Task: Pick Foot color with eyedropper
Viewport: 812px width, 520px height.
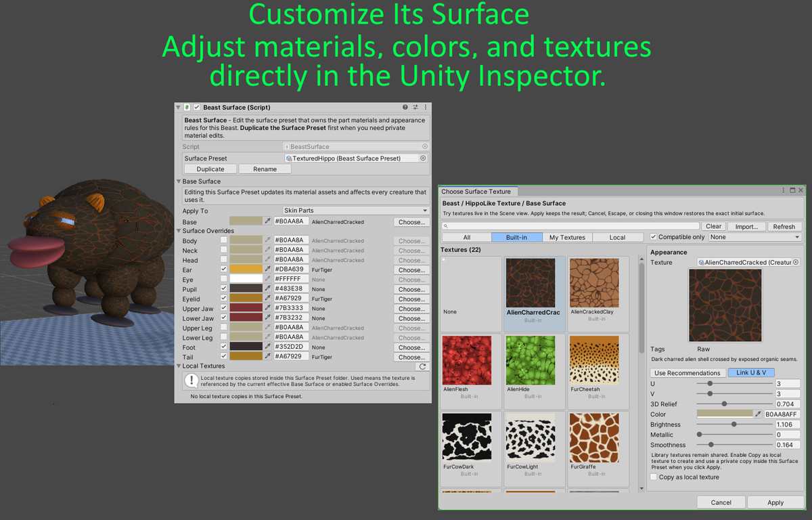Action: 267,347
